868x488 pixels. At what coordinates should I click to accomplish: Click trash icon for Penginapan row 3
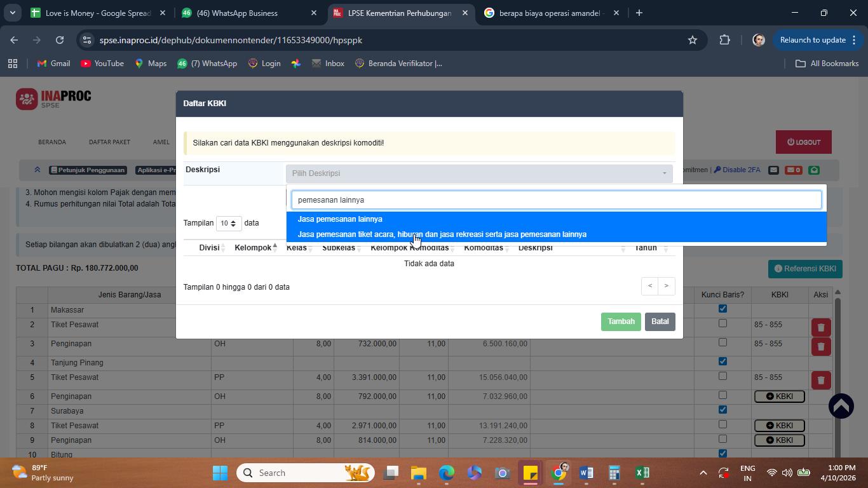pos(821,346)
